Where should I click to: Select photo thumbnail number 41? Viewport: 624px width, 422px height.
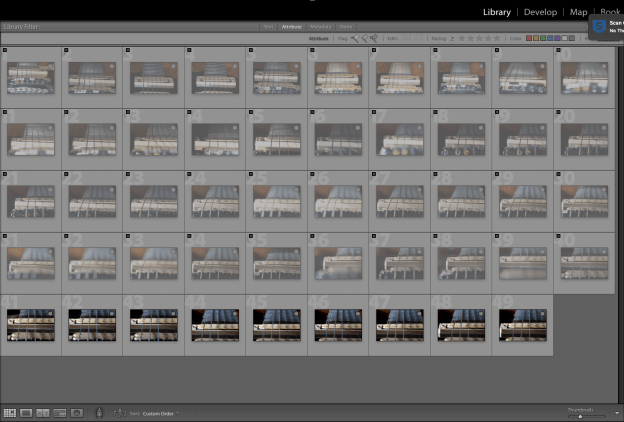(x=30, y=325)
